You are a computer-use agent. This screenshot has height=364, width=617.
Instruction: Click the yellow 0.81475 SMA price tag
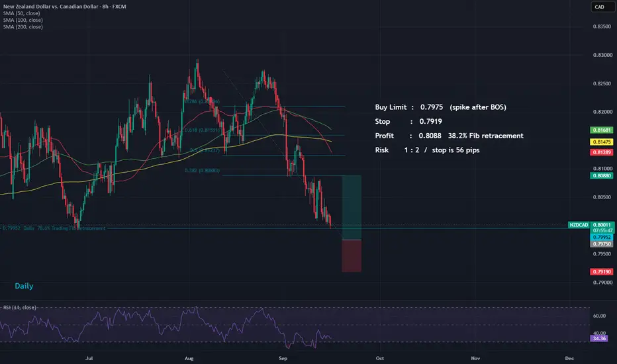[x=601, y=142]
